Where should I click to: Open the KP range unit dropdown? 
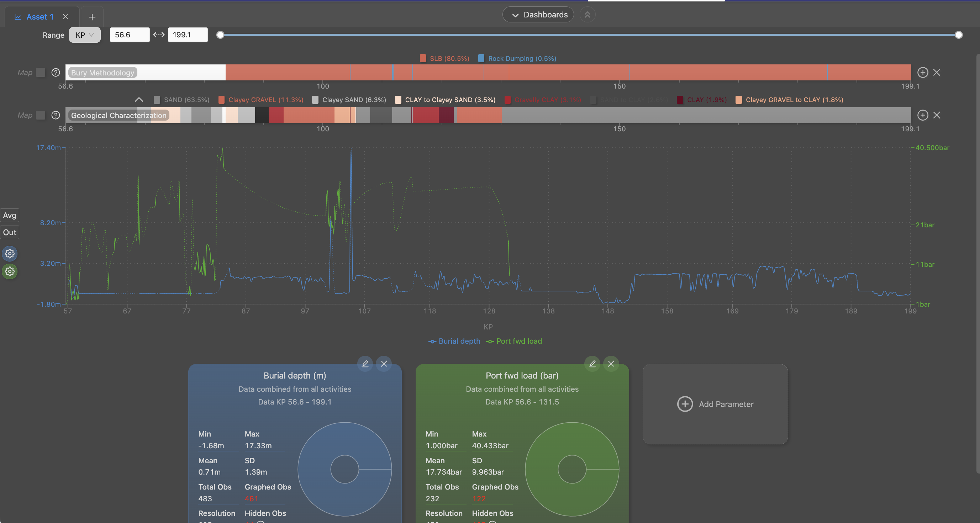click(85, 35)
